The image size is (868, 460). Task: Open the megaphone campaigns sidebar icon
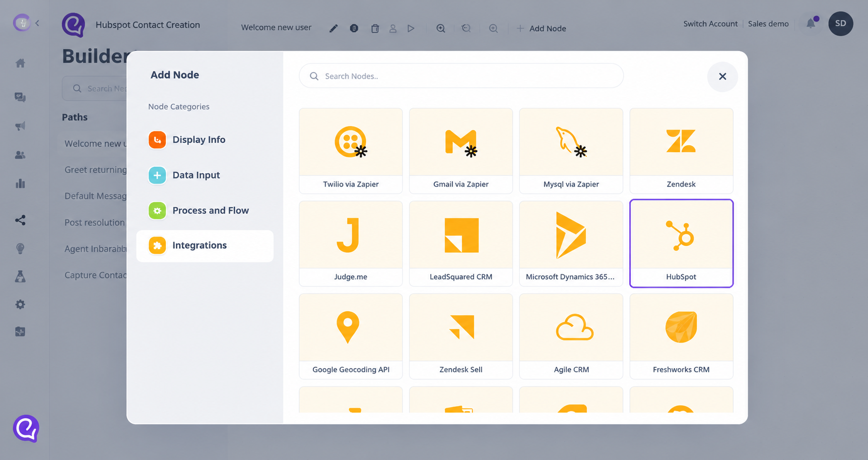[20, 126]
